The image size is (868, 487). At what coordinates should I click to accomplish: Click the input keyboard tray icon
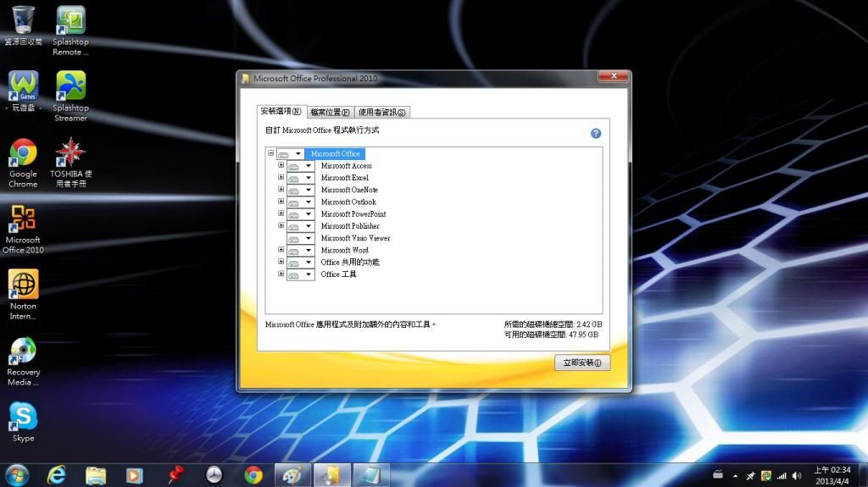point(718,474)
